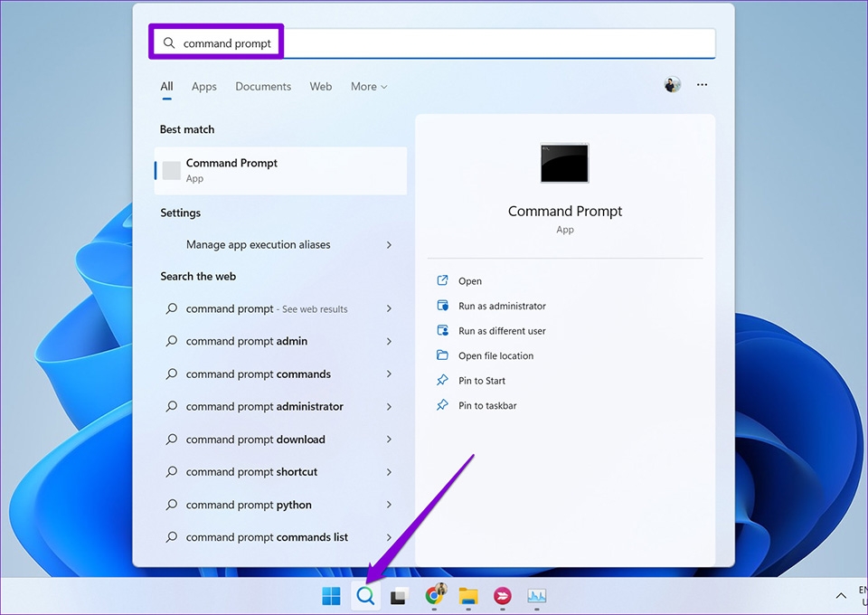Screen dimensions: 868x615
Task: Select Run as different user
Action: (x=502, y=330)
